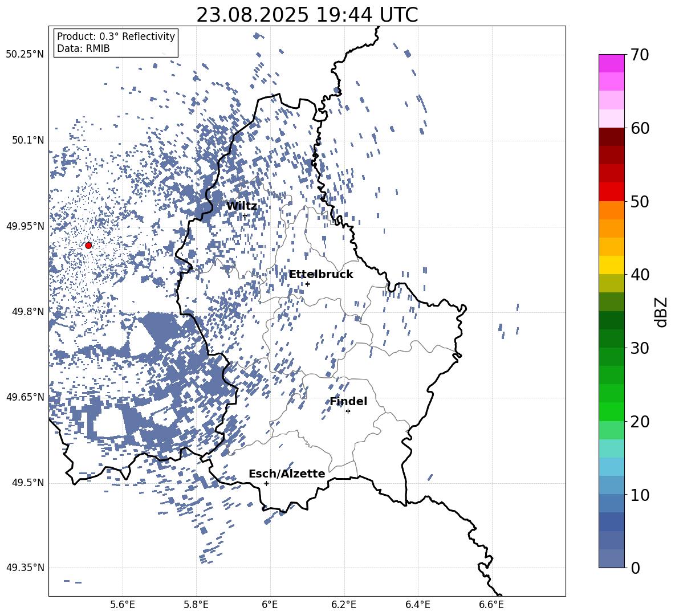Click the 30 tick on the colorbar
675x616 pixels.
click(639, 348)
